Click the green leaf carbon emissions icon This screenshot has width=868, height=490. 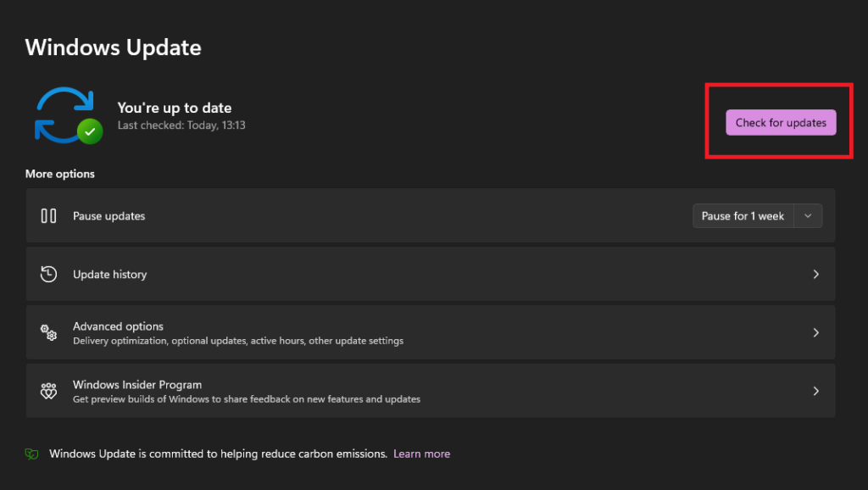pos(31,454)
